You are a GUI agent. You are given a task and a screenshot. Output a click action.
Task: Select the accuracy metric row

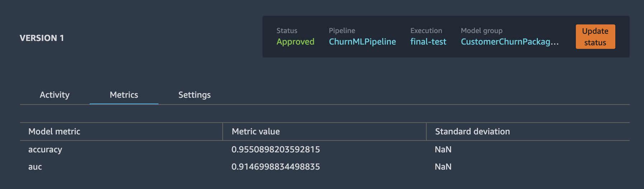coord(325,149)
